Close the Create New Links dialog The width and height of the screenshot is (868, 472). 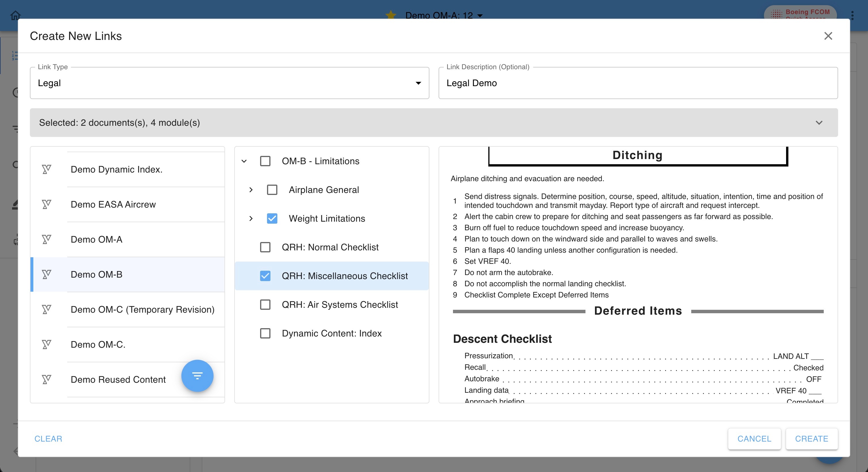tap(828, 36)
